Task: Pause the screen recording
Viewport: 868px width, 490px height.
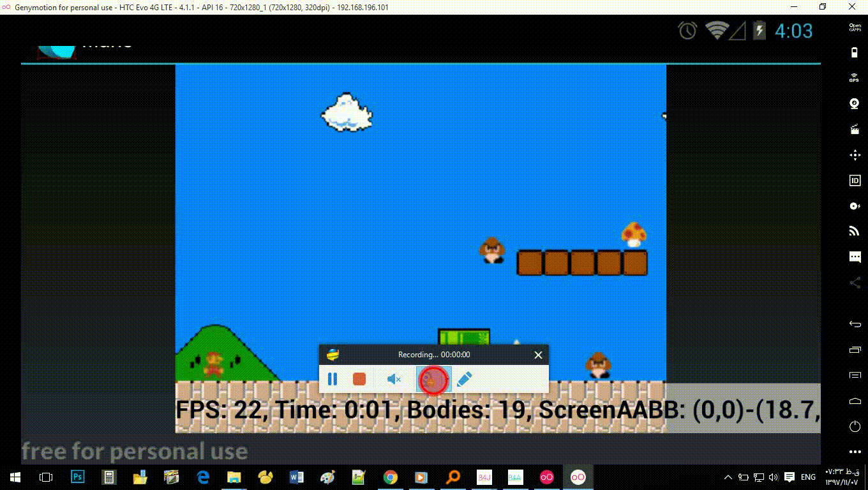Action: [332, 379]
